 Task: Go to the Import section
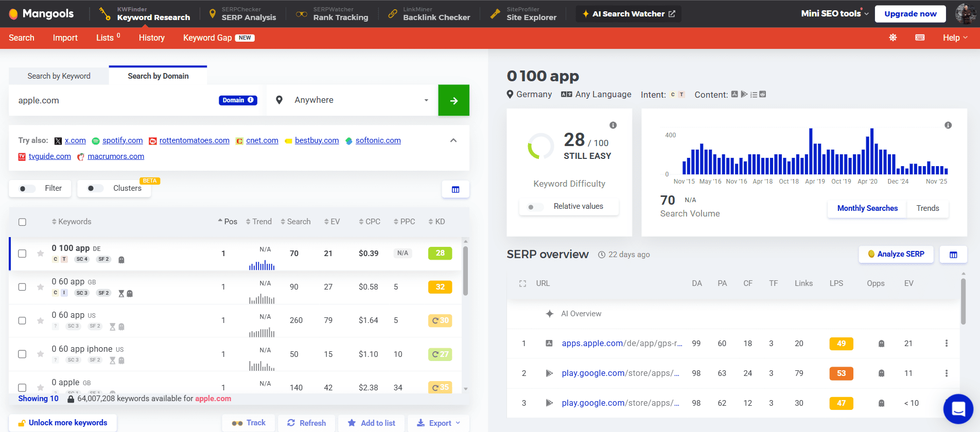pyautogui.click(x=65, y=38)
